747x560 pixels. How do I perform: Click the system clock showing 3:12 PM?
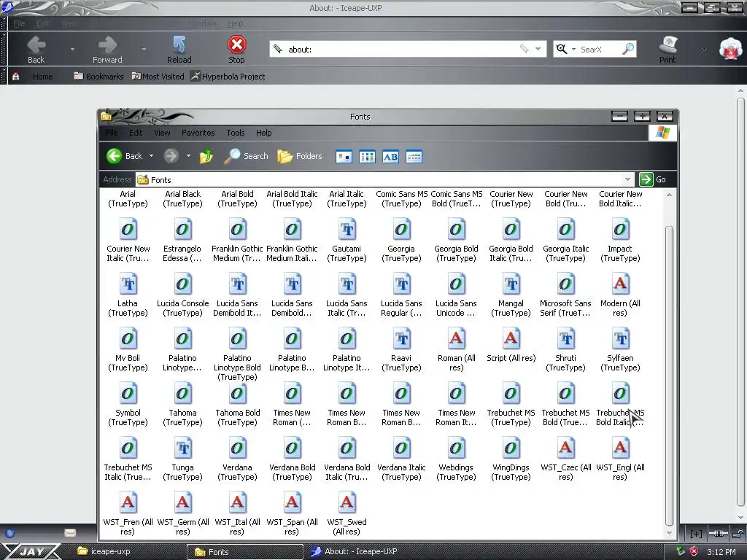[721, 552]
